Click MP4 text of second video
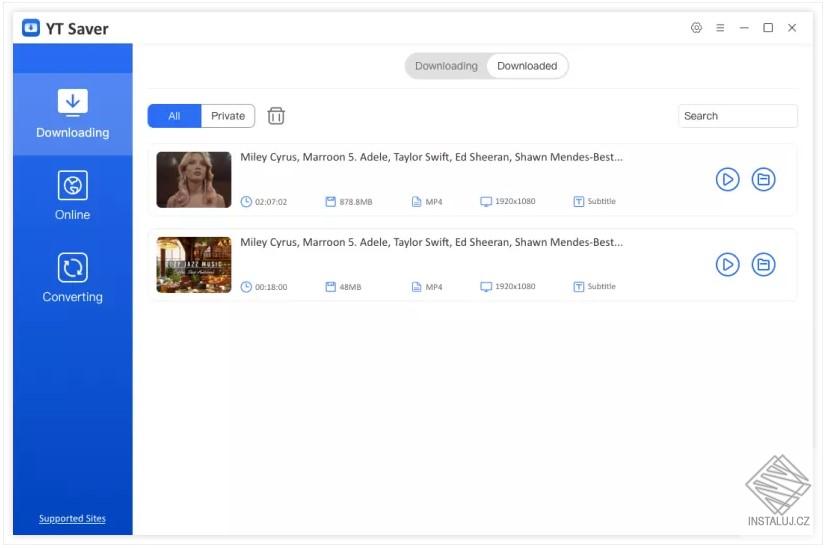Image resolution: width=829 pixels, height=548 pixels. point(434,287)
